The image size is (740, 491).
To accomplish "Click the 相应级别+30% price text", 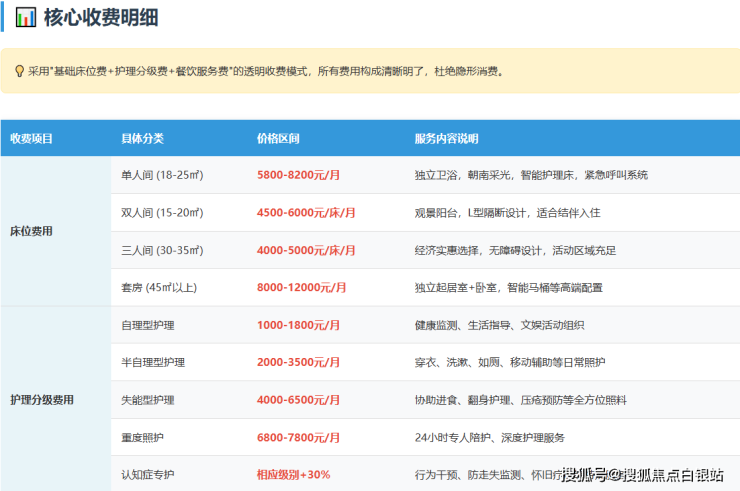I will [293, 474].
